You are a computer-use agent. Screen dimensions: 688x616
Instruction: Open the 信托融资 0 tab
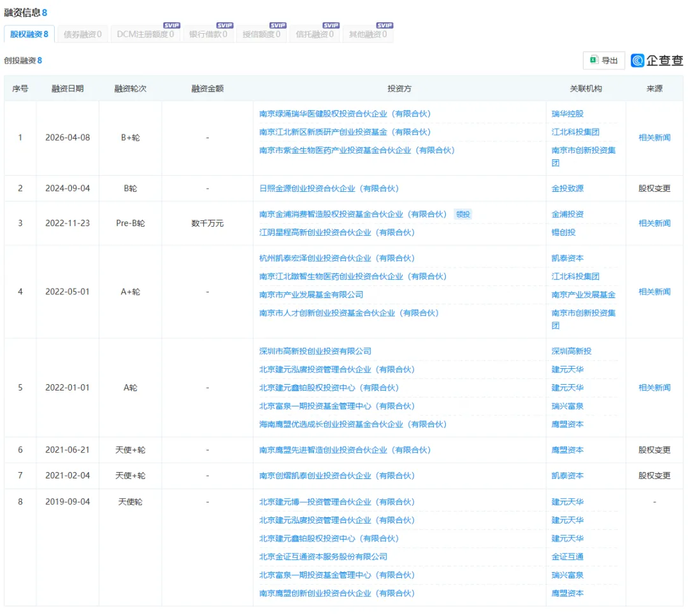pos(315,34)
